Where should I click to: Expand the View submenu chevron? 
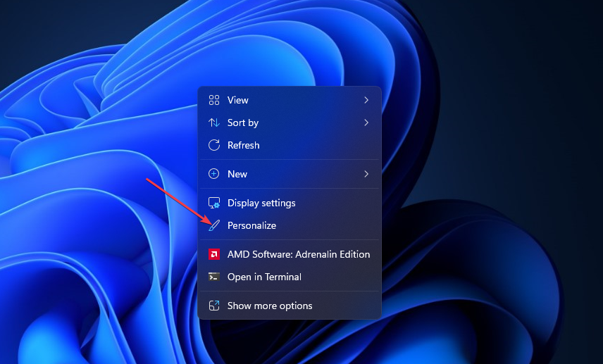pyautogui.click(x=366, y=100)
